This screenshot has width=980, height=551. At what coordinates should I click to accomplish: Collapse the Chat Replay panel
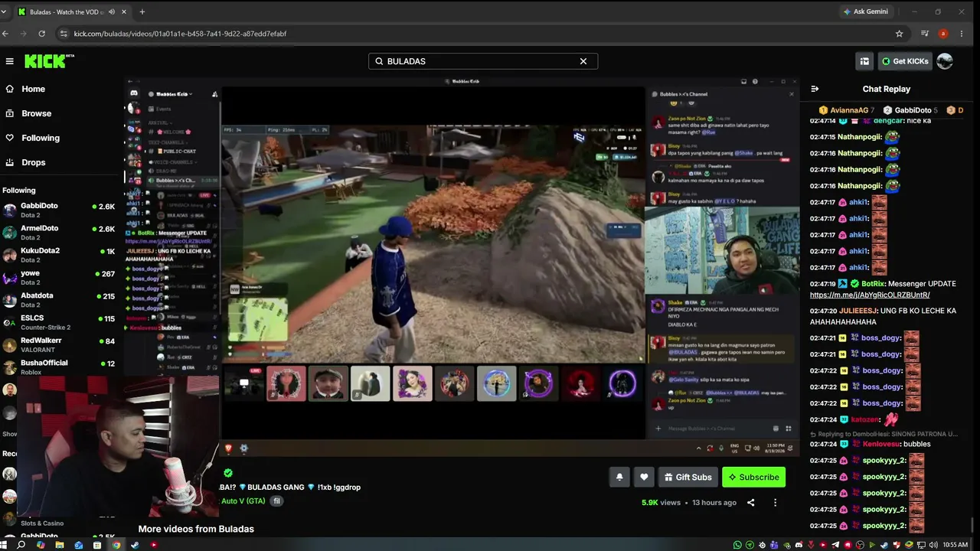click(x=815, y=89)
